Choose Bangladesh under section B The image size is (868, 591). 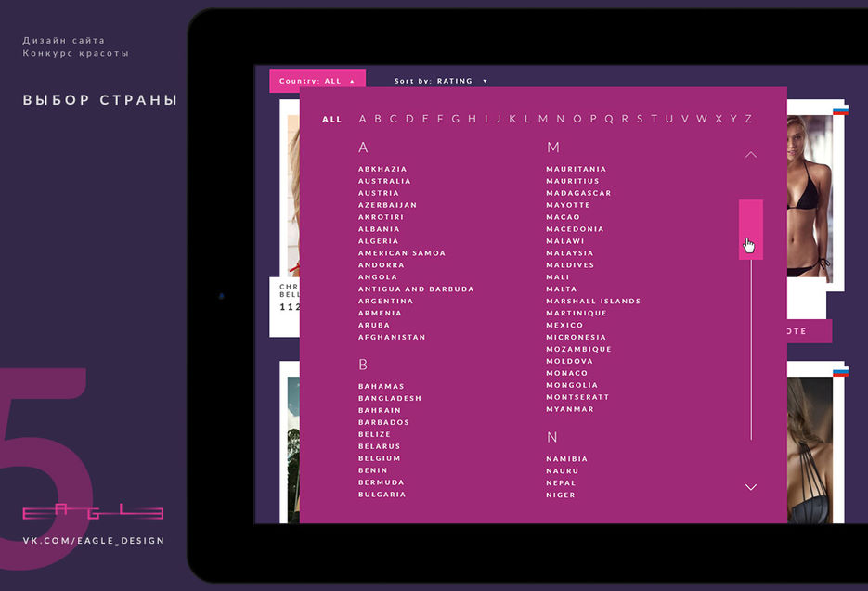point(390,398)
